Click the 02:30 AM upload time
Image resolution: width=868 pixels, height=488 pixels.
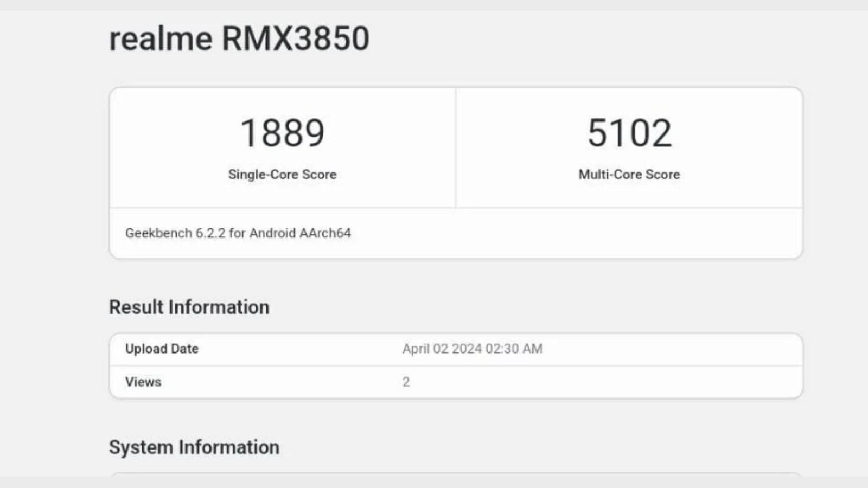point(514,349)
